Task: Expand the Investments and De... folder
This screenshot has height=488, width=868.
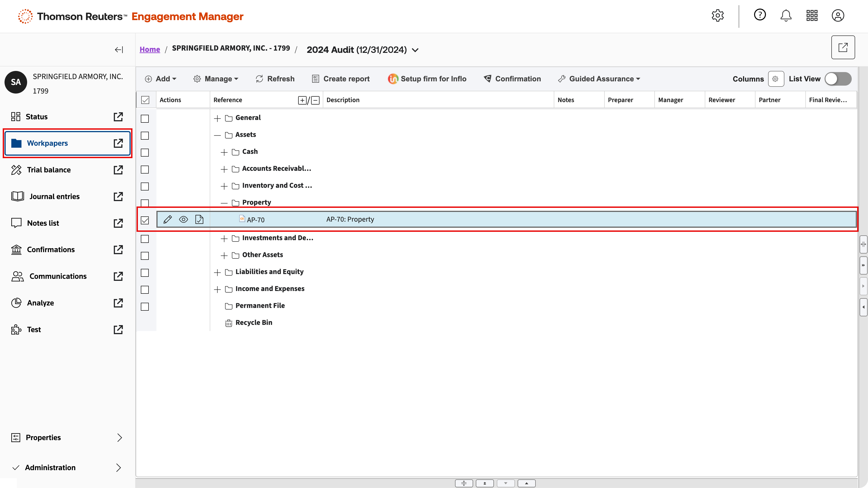Action: pos(224,239)
